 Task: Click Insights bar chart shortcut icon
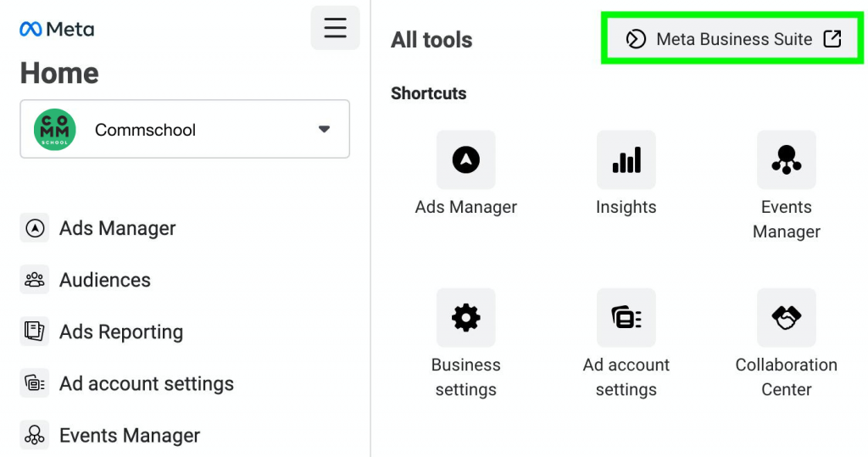(626, 160)
